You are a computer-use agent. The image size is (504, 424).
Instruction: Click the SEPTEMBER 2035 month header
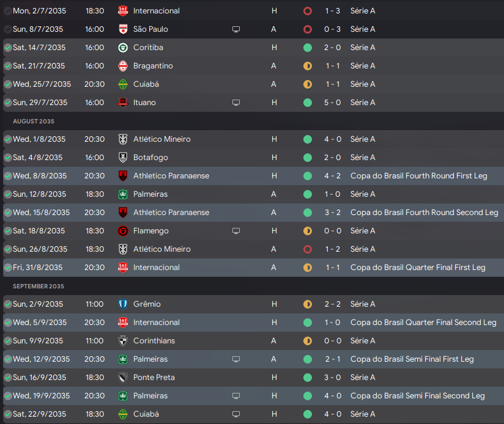[x=39, y=287]
